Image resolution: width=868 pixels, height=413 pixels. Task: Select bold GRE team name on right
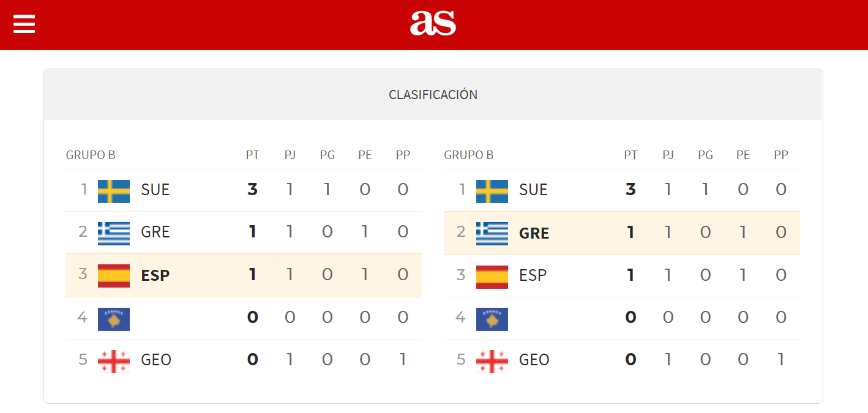pos(534,233)
